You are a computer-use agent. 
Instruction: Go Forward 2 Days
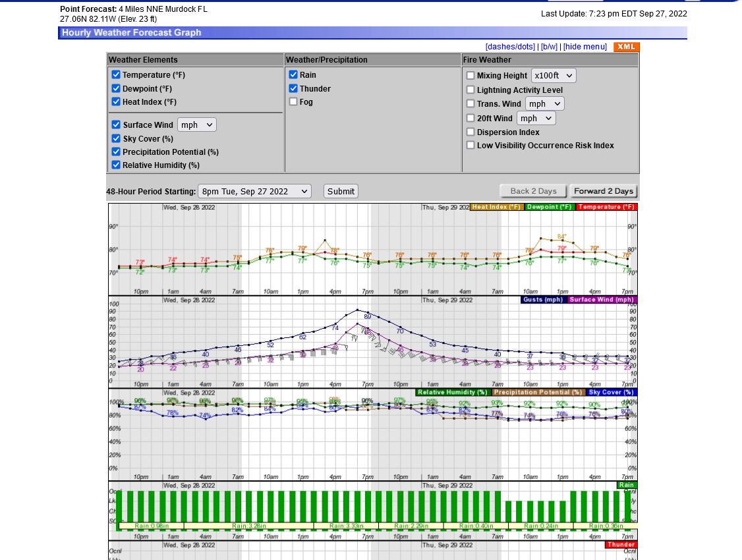coord(604,191)
